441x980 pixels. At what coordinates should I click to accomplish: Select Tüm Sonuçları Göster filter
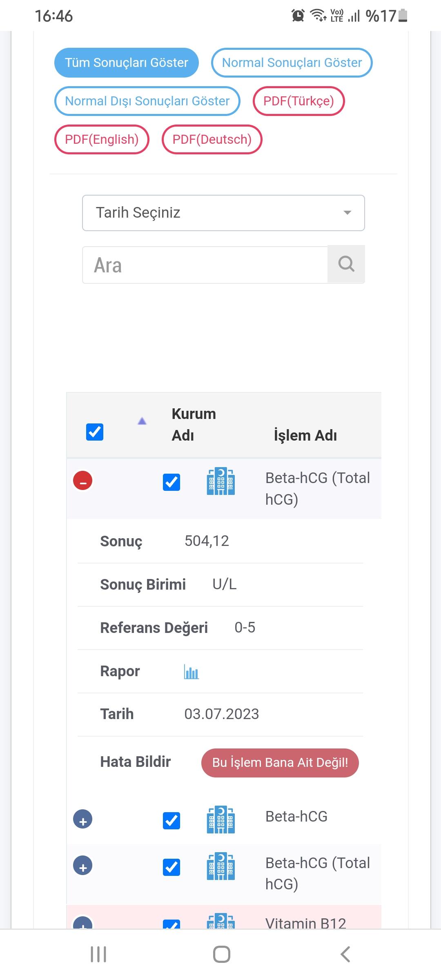[x=127, y=63]
